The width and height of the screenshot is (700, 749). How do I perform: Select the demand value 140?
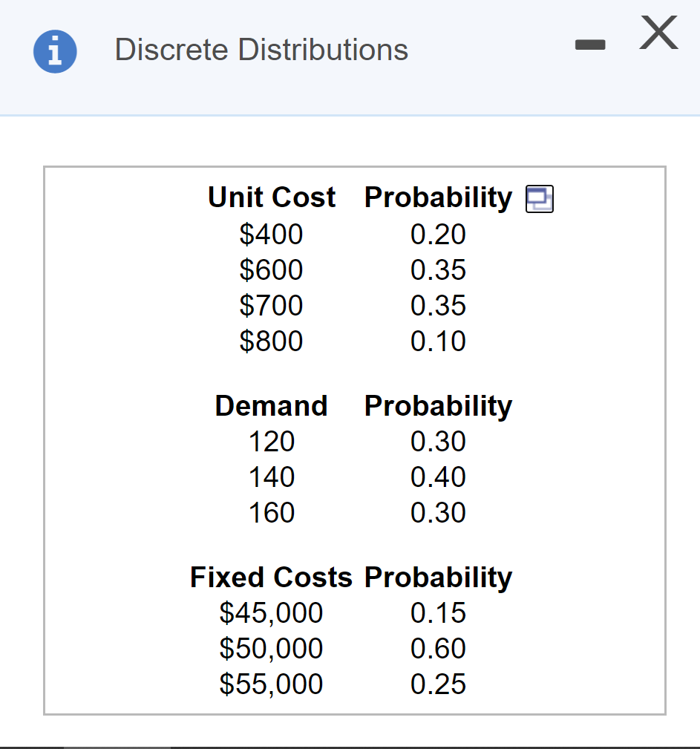(272, 477)
